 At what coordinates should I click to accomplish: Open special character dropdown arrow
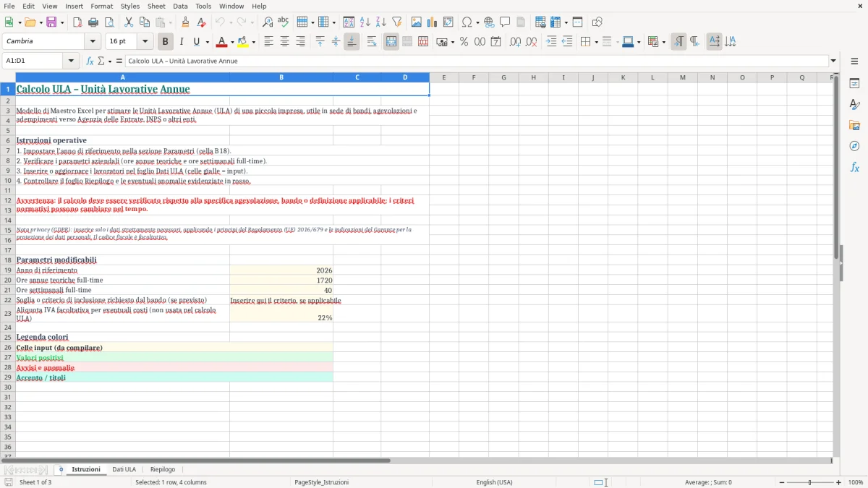click(477, 22)
